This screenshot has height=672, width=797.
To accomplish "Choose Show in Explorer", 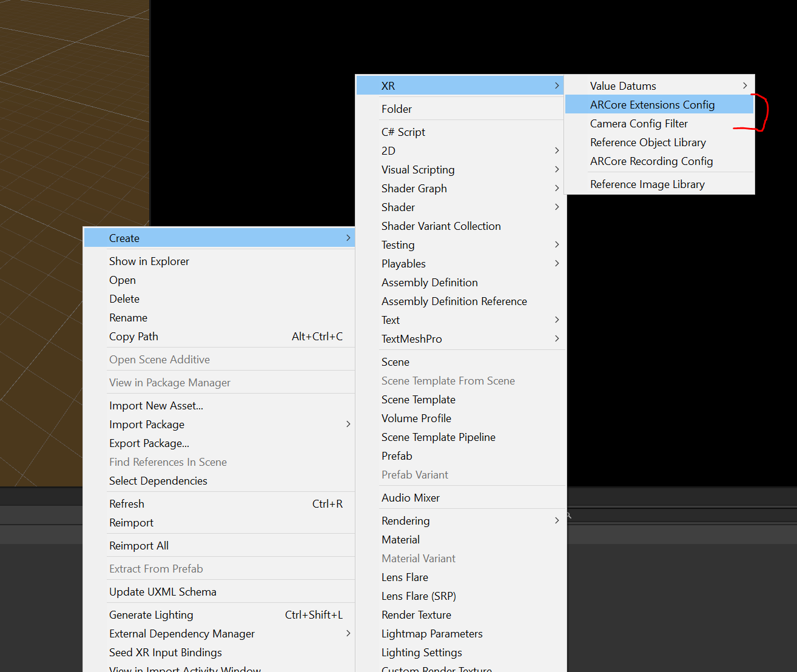I will click(149, 261).
